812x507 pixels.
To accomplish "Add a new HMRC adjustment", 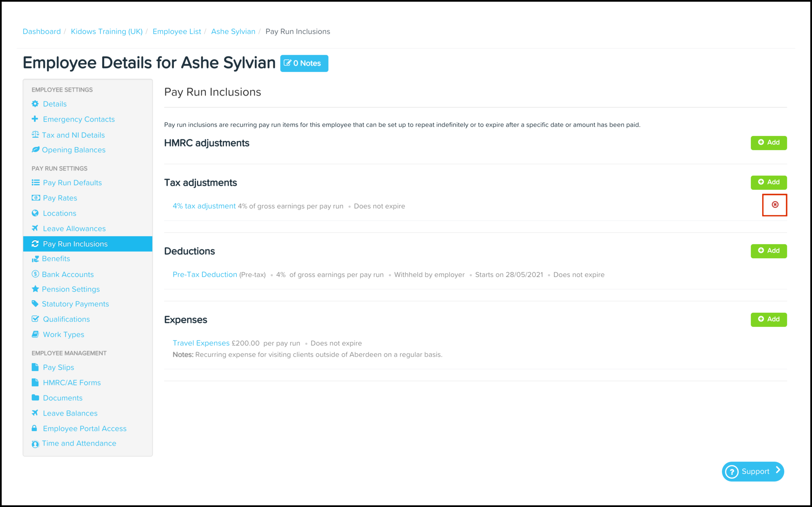I will coord(768,143).
